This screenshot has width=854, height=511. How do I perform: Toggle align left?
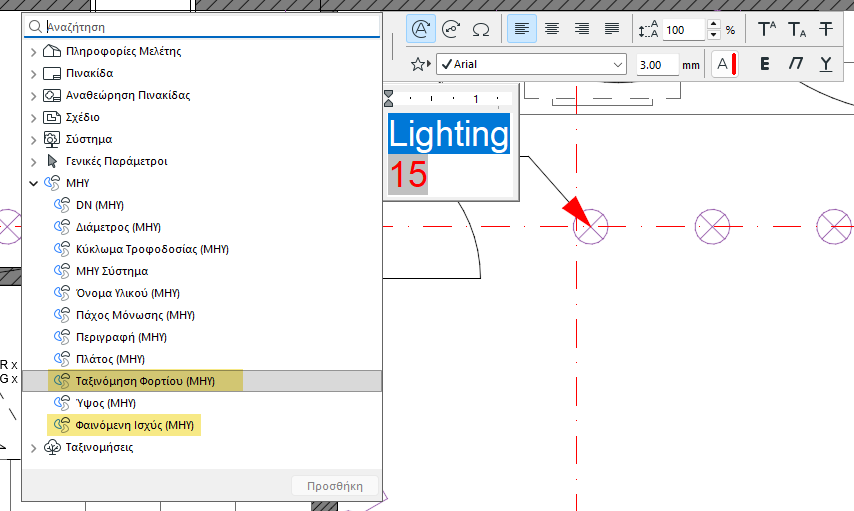click(x=522, y=29)
